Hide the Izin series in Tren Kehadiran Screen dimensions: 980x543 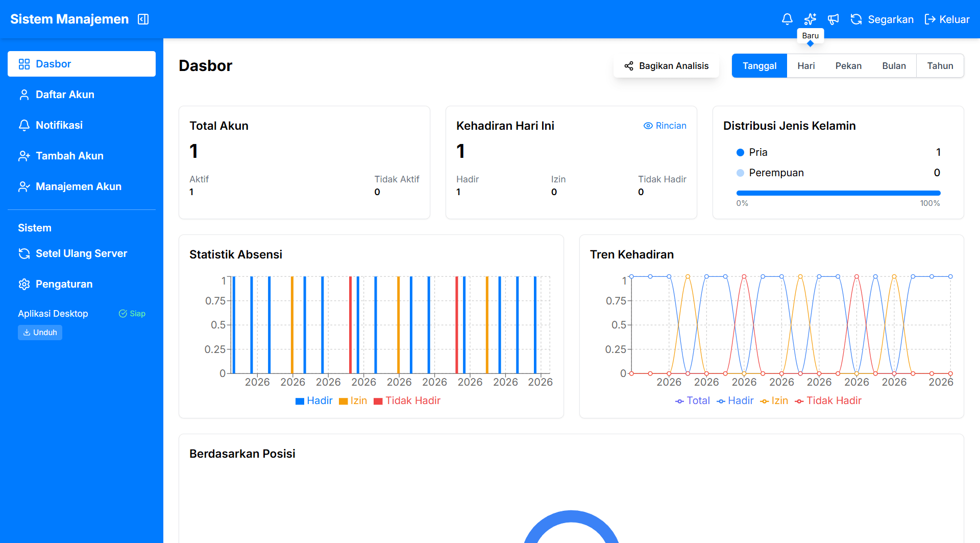[774, 400]
